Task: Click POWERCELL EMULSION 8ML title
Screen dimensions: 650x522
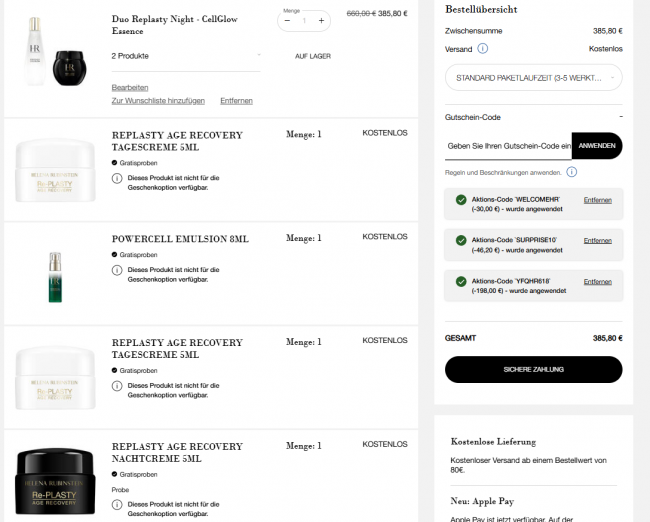Action: click(x=180, y=239)
